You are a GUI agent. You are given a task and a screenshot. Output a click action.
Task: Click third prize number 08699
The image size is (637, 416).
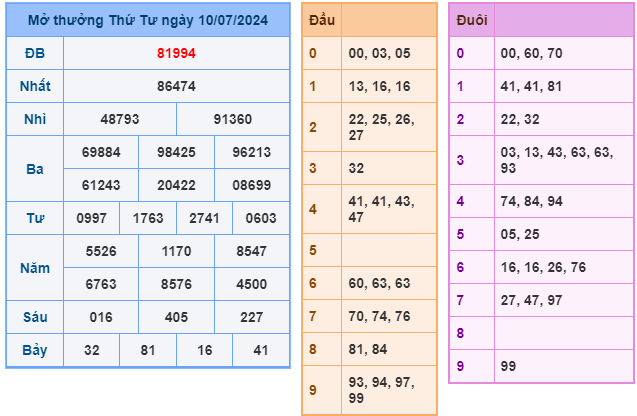(250, 184)
